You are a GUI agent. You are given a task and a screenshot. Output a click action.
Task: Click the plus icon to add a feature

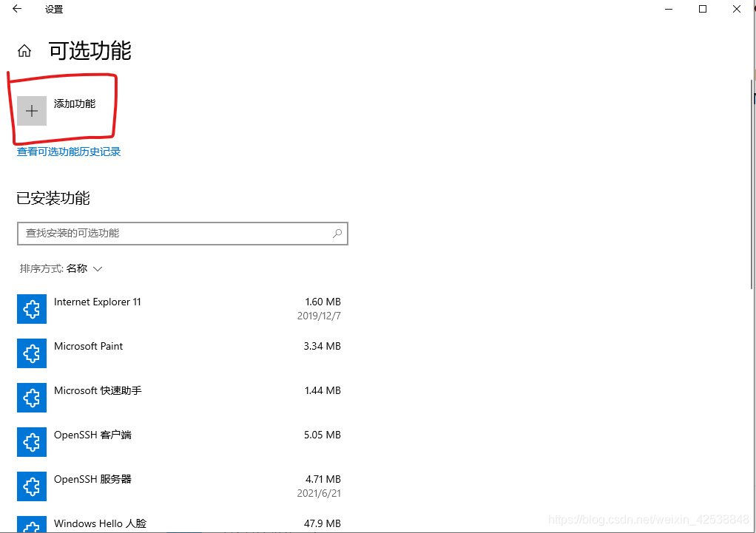(32, 111)
